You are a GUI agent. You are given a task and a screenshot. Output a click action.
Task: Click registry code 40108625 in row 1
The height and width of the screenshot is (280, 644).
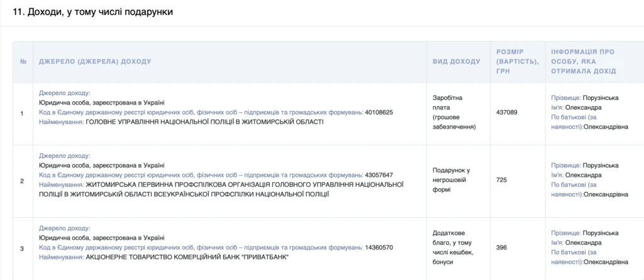[379, 113]
